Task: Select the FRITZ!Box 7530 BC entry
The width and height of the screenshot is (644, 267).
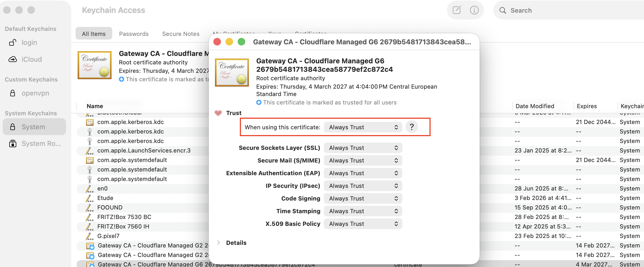Action: pyautogui.click(x=124, y=217)
